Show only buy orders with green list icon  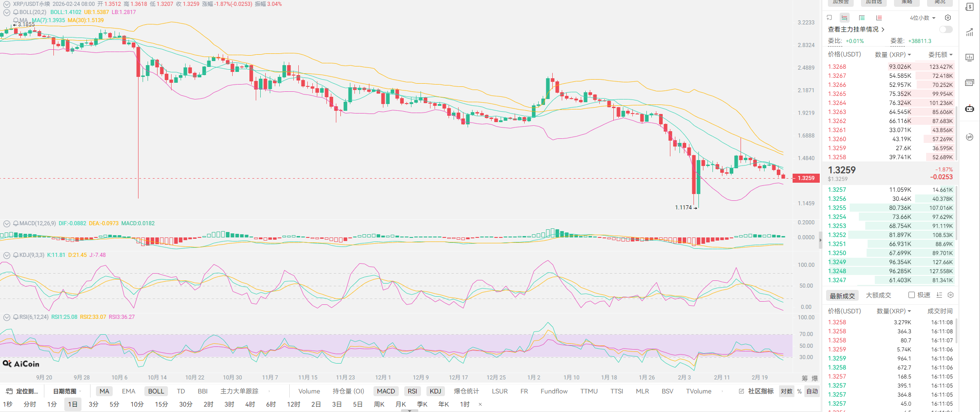(862, 18)
